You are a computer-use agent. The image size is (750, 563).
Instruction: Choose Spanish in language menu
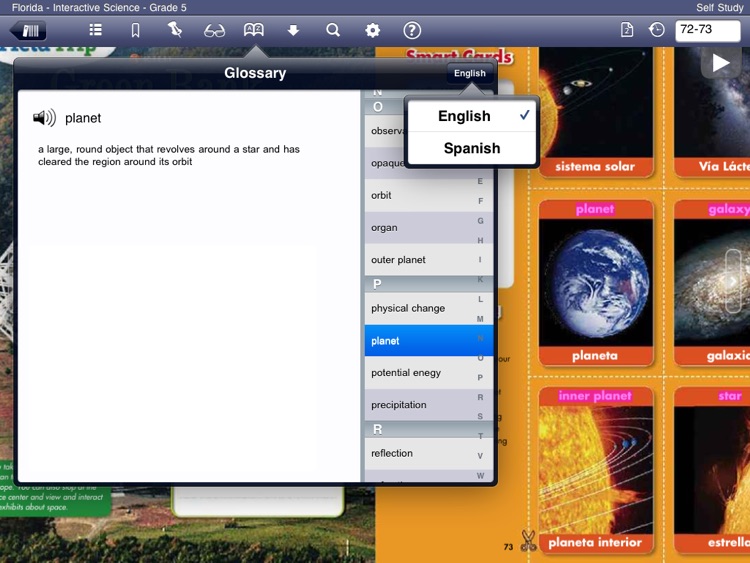[x=472, y=148]
